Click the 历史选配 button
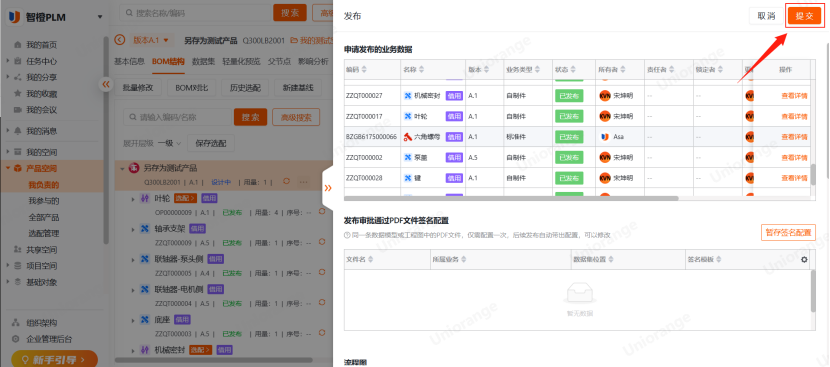The height and width of the screenshot is (367, 830). 245,87
